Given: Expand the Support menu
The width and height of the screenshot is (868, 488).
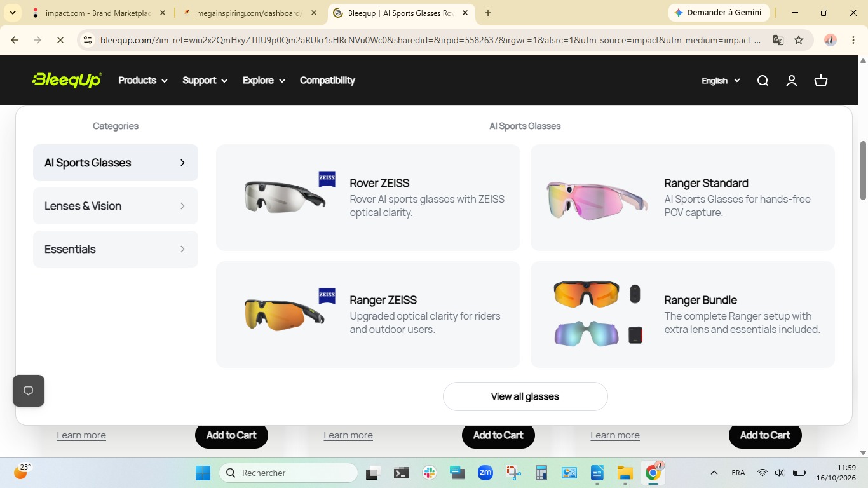Looking at the screenshot, I should click(x=205, y=80).
